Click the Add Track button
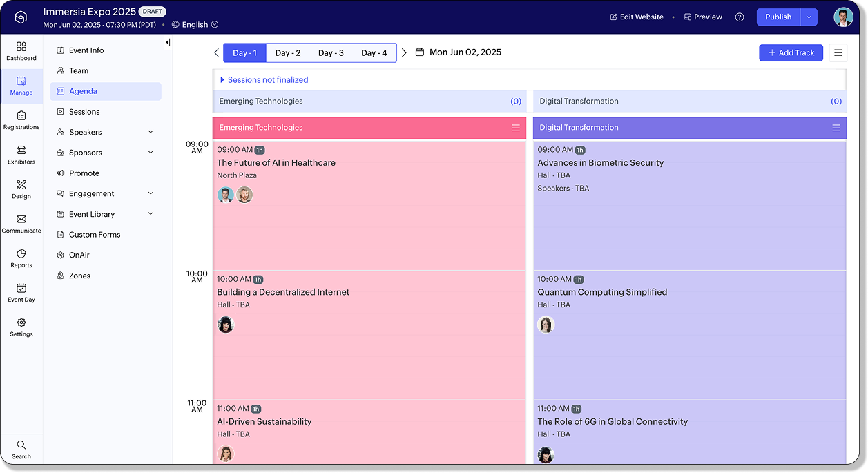Screen dimensions: 868x473 [x=791, y=52]
